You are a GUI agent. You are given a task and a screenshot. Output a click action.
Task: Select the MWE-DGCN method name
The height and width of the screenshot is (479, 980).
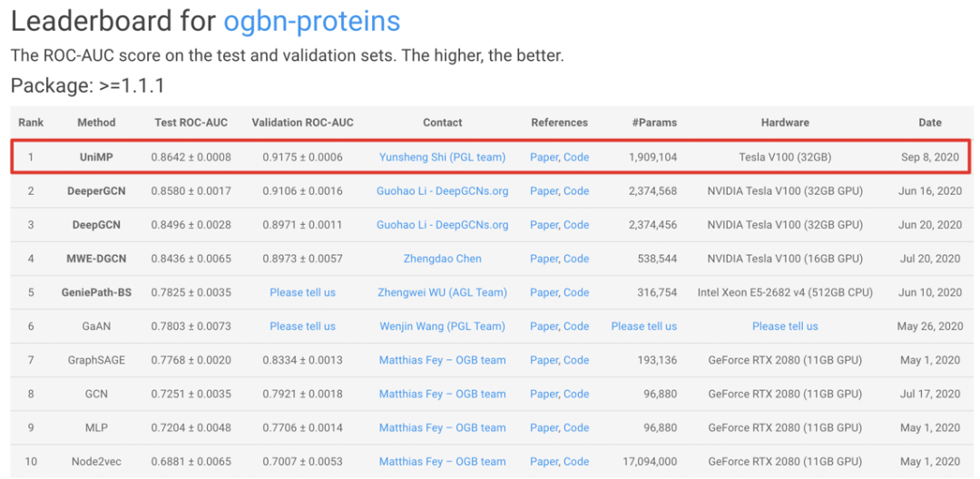[x=96, y=259]
